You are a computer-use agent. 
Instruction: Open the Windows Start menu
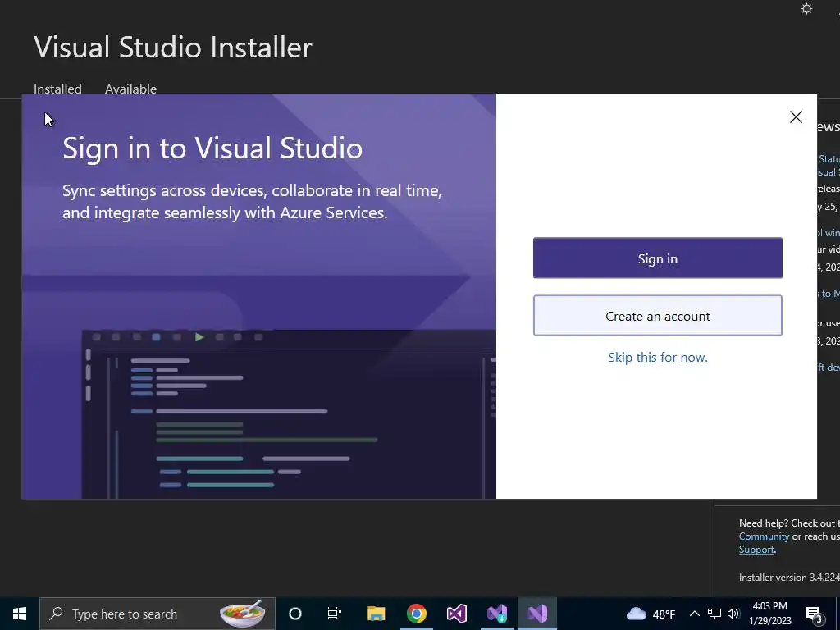pyautogui.click(x=20, y=614)
